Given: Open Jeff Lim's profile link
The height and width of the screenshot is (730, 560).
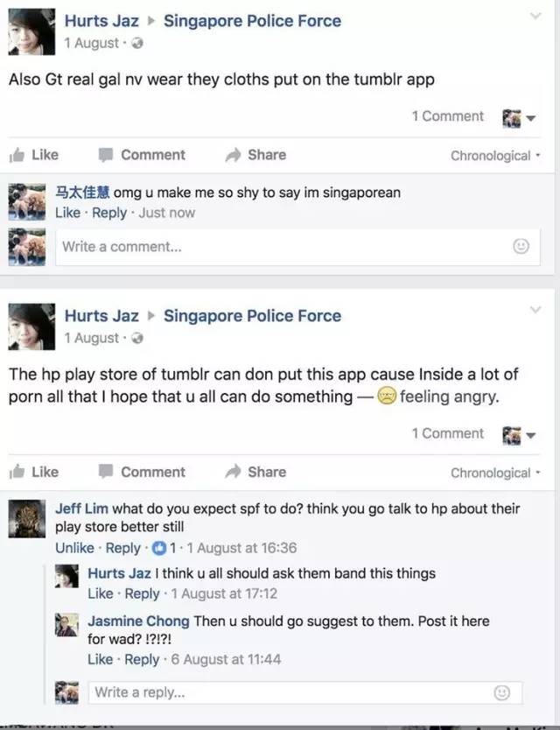Looking at the screenshot, I should (81, 509).
